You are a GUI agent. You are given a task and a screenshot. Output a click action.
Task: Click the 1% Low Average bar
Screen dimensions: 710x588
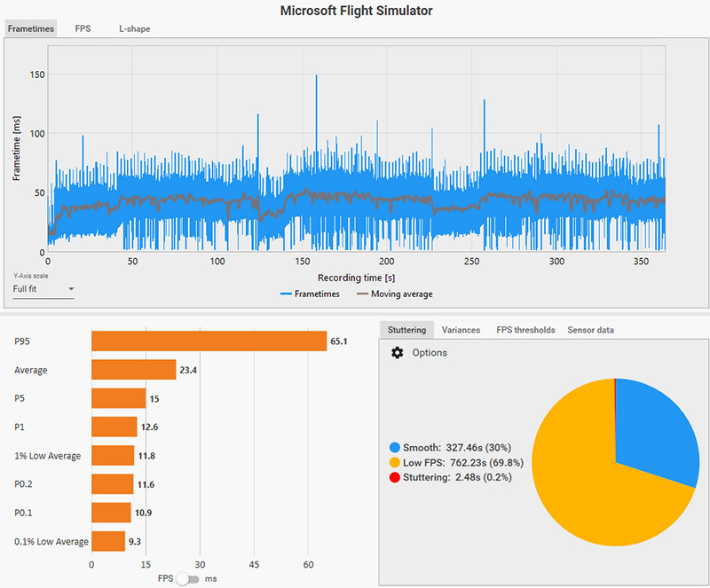coord(113,455)
